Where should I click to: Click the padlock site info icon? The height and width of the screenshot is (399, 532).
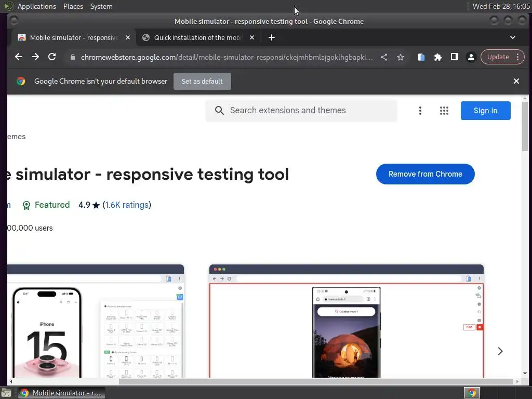73,57
